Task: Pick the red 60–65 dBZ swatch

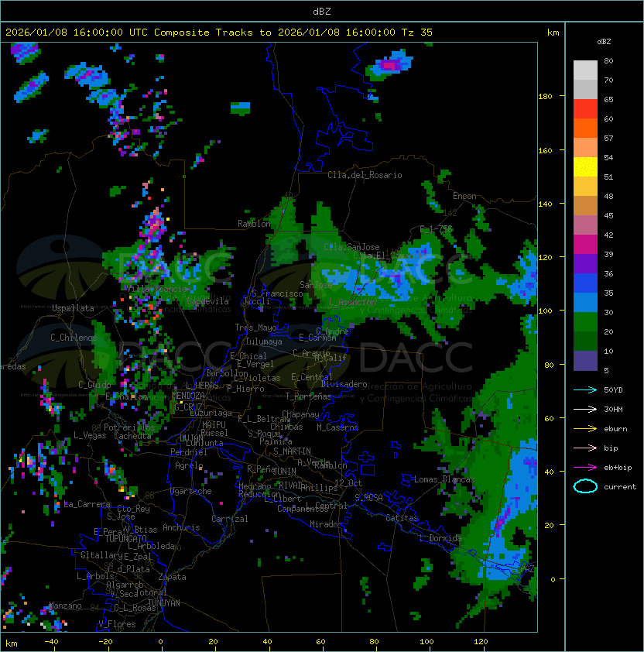Action: point(585,109)
